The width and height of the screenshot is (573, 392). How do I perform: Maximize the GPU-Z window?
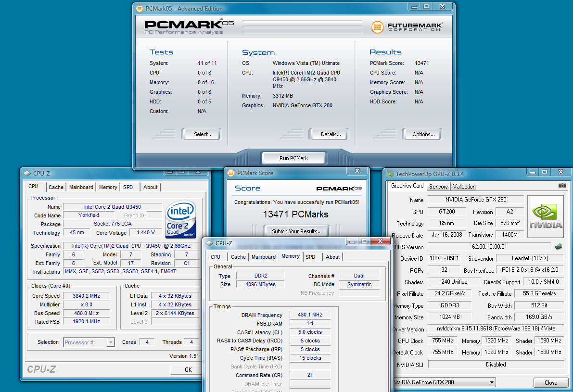pos(545,172)
